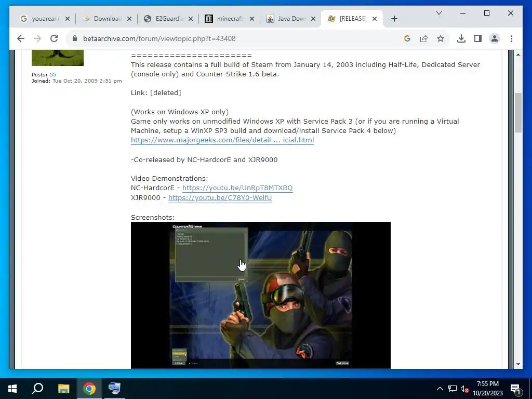Share this page using the share icon
The image size is (532, 399).
pyautogui.click(x=424, y=38)
